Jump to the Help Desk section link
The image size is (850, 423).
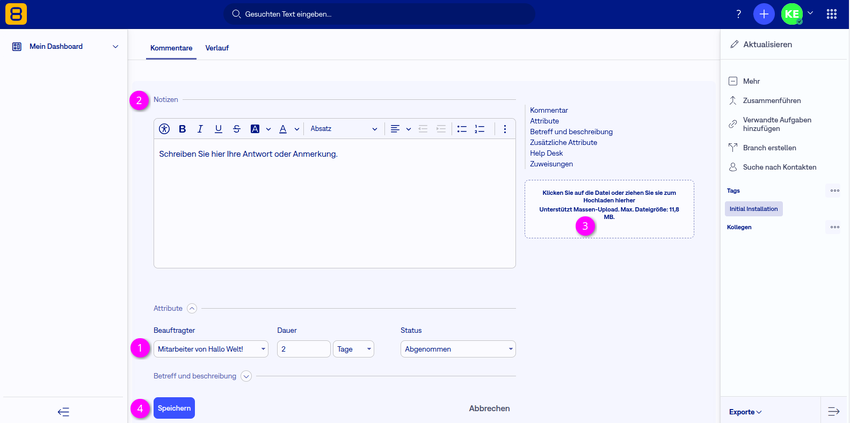[x=546, y=153]
